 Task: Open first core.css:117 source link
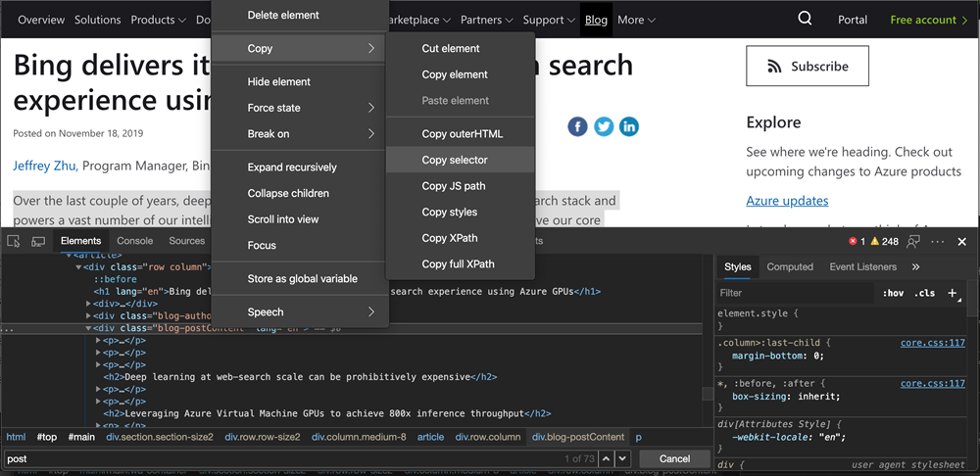[x=933, y=343]
